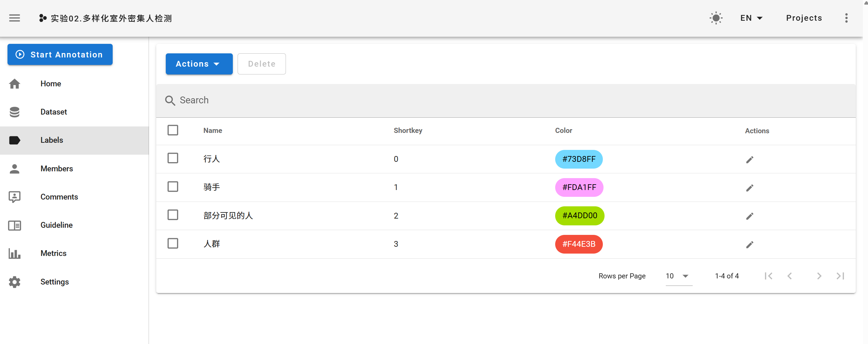Screen dimensions: 868x344
Task: Tick the select-all checkbox in table header
Action: (x=173, y=130)
